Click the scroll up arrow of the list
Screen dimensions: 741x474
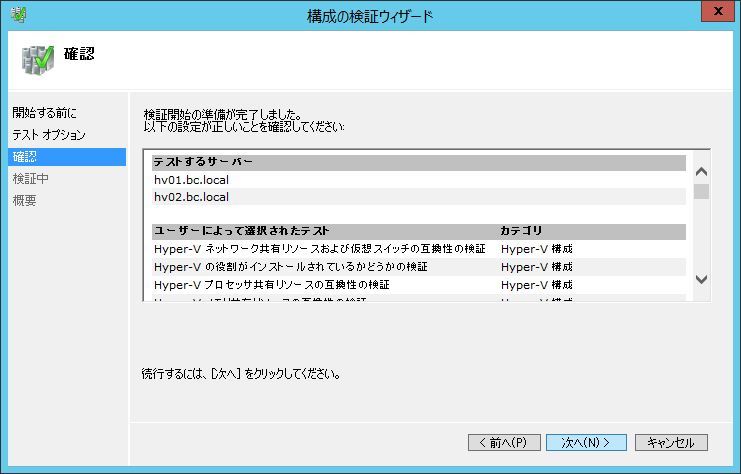(701, 172)
